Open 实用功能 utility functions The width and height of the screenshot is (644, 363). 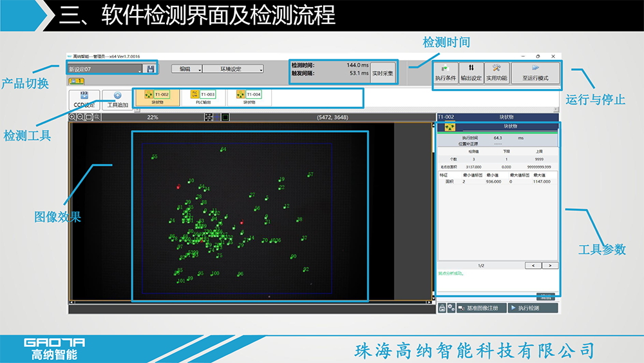(x=497, y=72)
